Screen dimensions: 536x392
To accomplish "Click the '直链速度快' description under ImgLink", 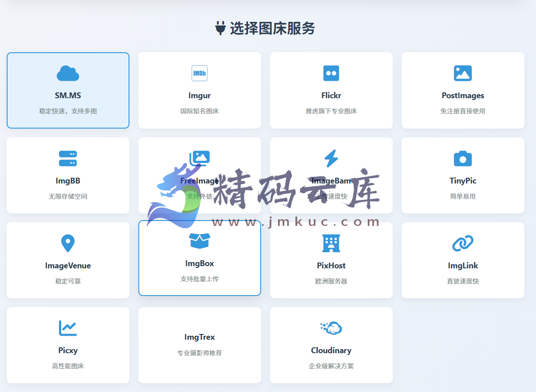I will (x=463, y=281).
